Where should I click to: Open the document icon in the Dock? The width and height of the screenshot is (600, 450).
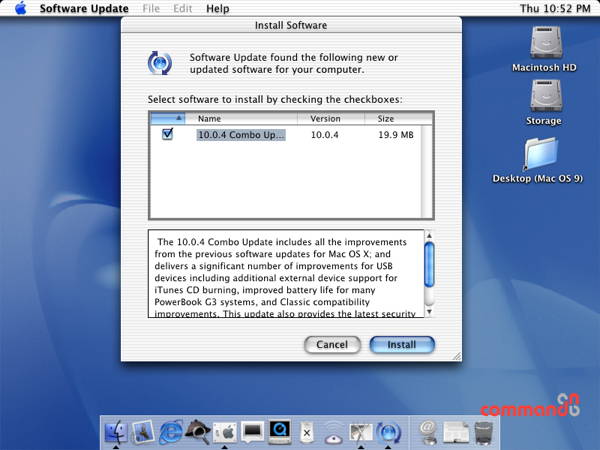point(456,432)
